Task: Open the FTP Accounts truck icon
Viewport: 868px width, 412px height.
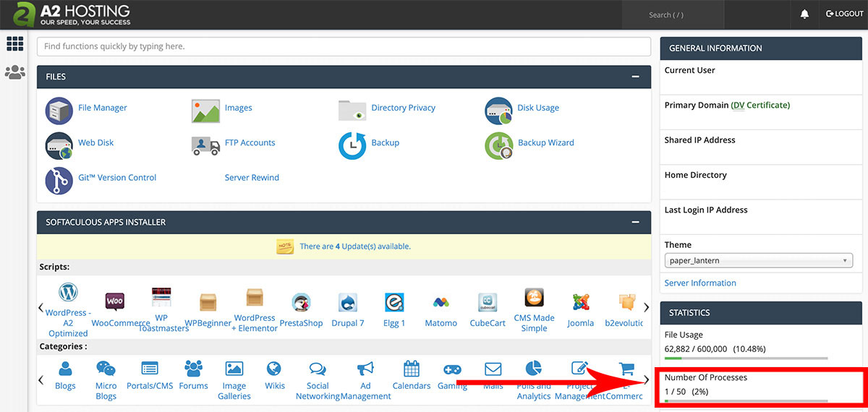Action: pos(205,145)
